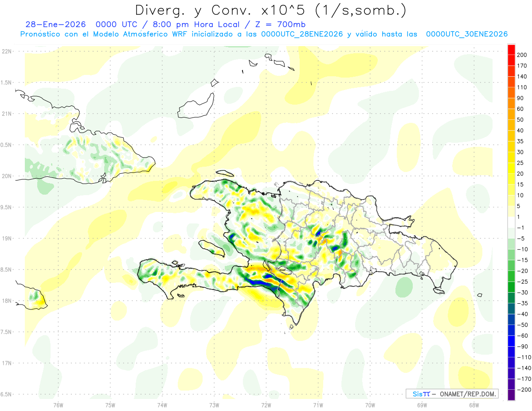The image size is (532, 411).
Task: Click the '-30' color scale label
Action: (x=522, y=293)
